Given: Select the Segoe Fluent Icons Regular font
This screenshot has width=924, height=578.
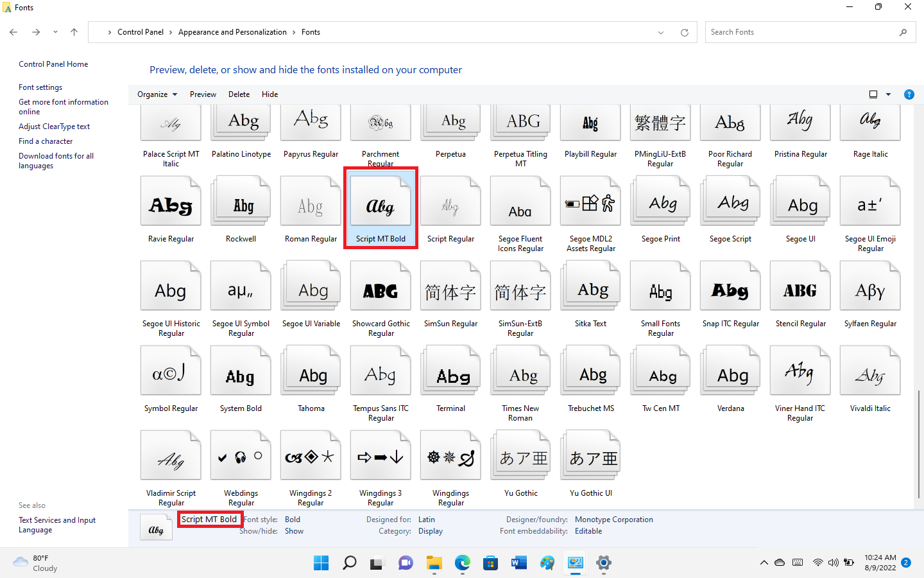Looking at the screenshot, I should [x=520, y=201].
